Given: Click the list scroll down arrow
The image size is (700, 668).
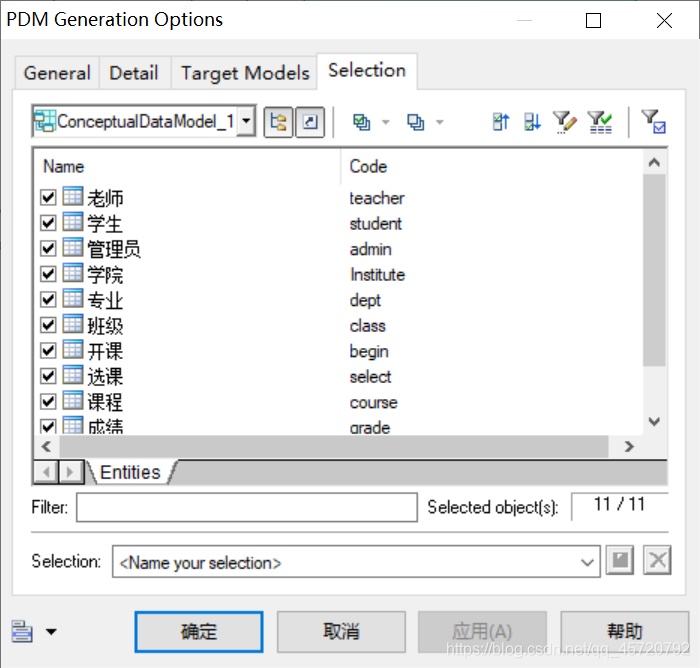Looking at the screenshot, I should (x=654, y=422).
